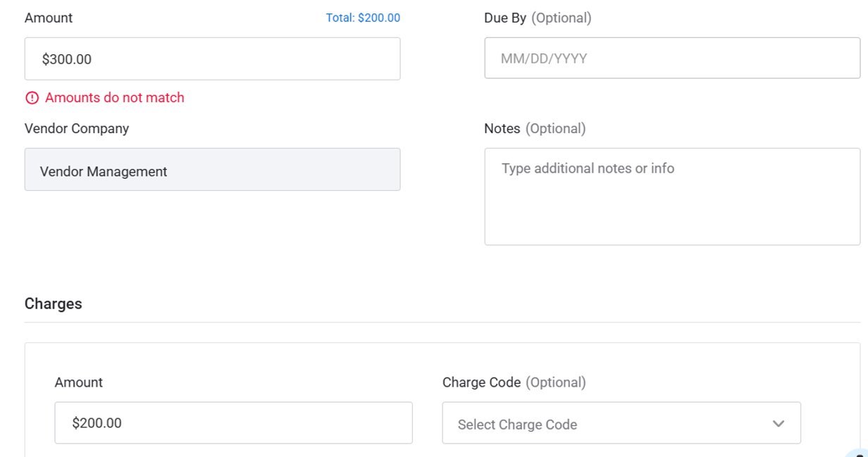Screen dimensions: 868x457
Task: Click the Charges section heading
Action: (x=53, y=303)
